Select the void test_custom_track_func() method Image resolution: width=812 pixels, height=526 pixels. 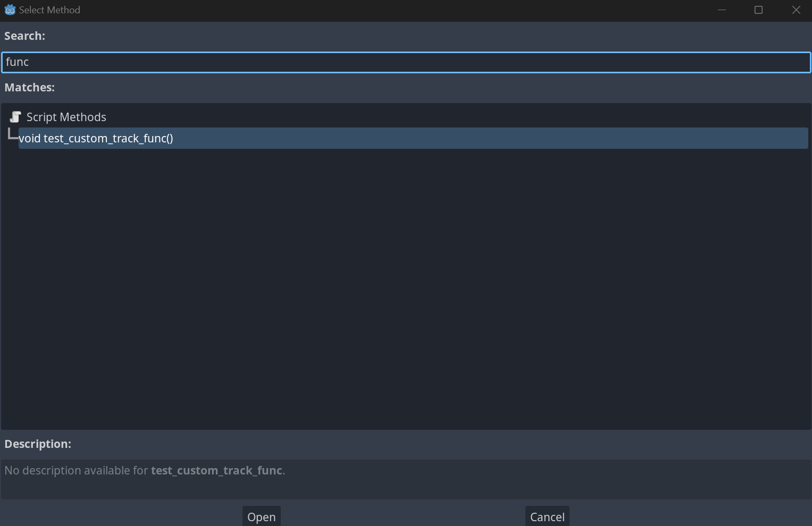96,138
